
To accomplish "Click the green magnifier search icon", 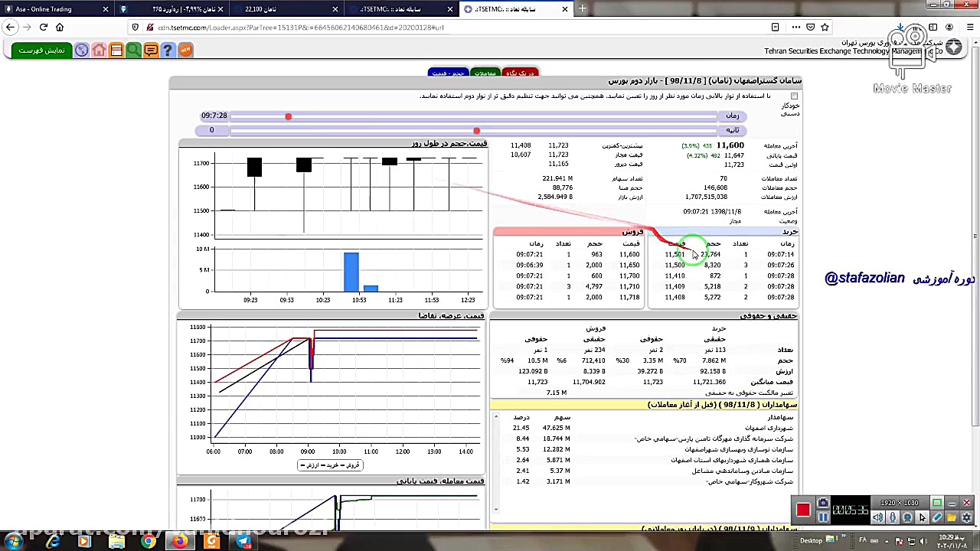I will pyautogui.click(x=133, y=51).
